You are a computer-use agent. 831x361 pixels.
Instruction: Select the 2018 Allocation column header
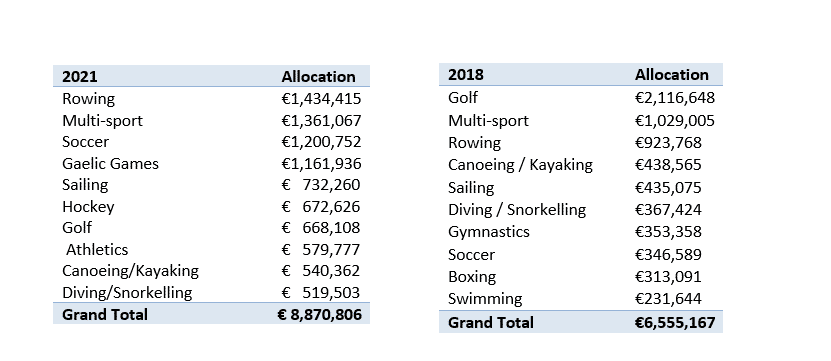click(671, 74)
